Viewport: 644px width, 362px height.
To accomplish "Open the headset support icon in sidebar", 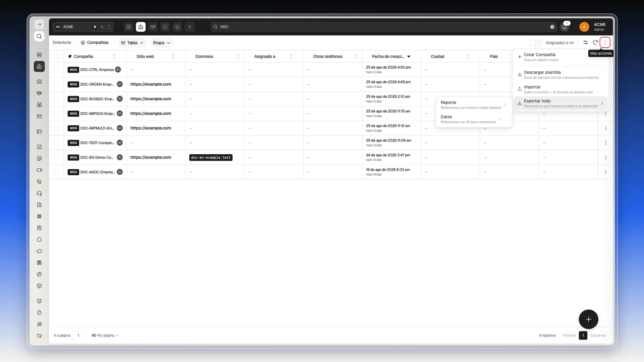I will [39, 193].
